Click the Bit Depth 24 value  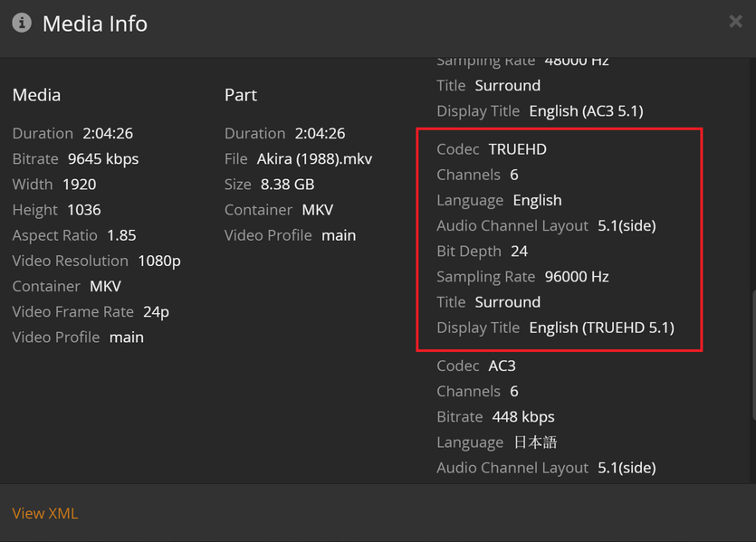point(519,252)
